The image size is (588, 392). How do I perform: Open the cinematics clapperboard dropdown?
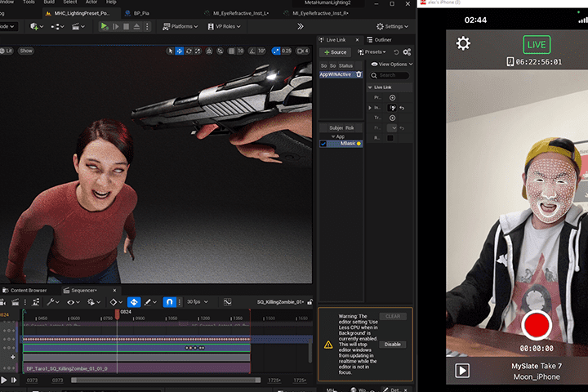click(x=78, y=26)
